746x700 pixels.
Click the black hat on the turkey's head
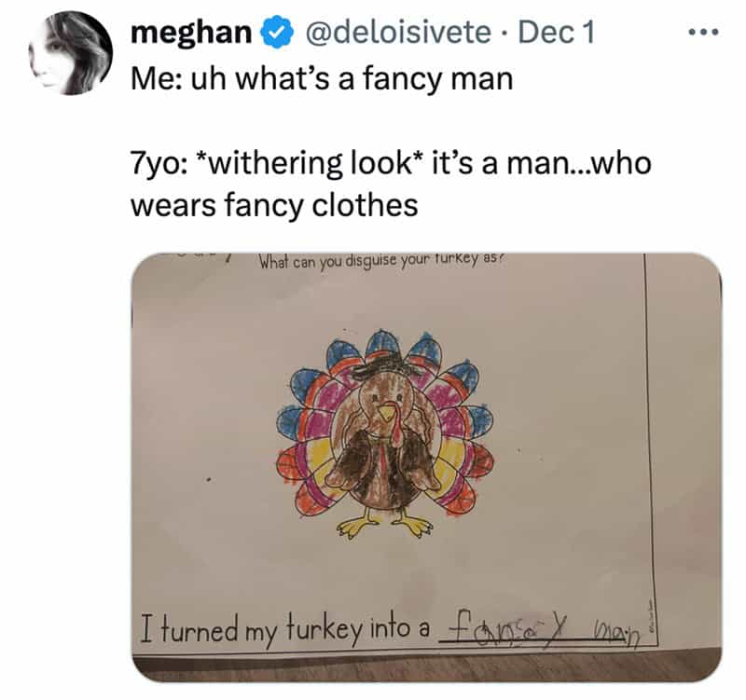coord(387,367)
